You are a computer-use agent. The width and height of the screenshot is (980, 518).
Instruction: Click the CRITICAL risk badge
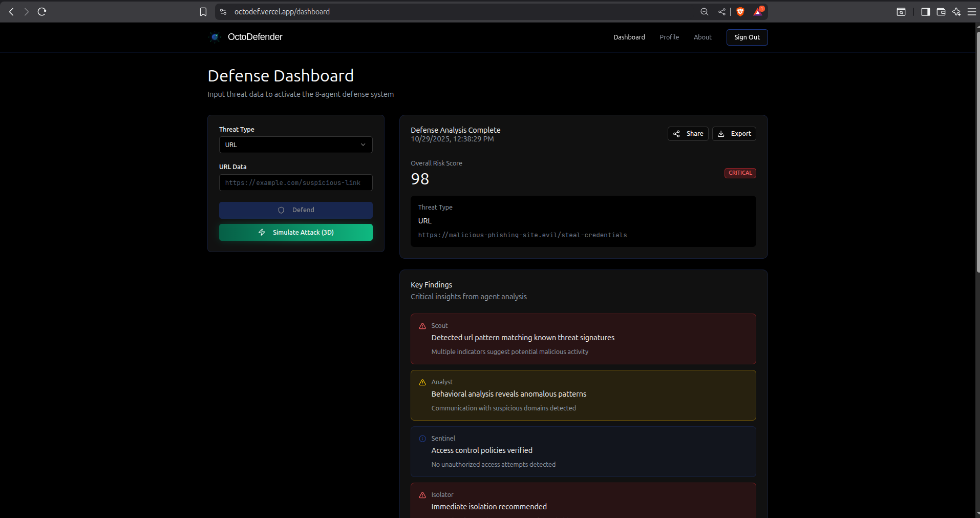point(740,173)
